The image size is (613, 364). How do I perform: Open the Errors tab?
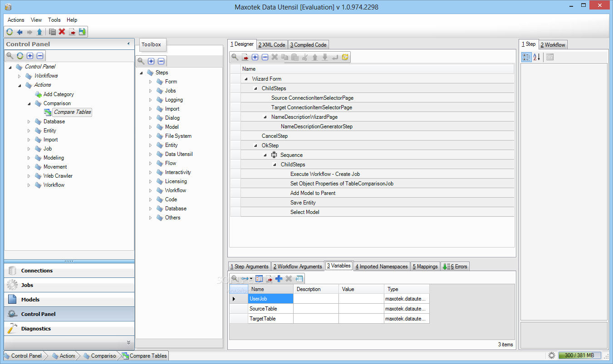[455, 267]
